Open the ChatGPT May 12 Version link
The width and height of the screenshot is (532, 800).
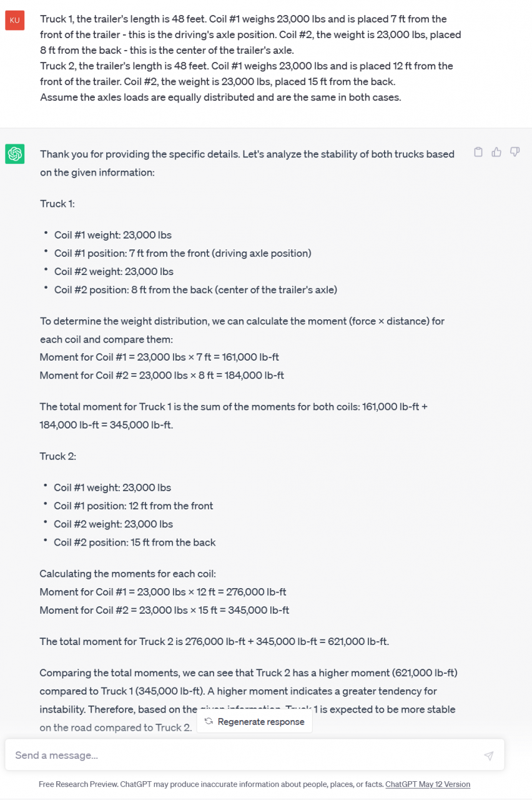pos(428,784)
